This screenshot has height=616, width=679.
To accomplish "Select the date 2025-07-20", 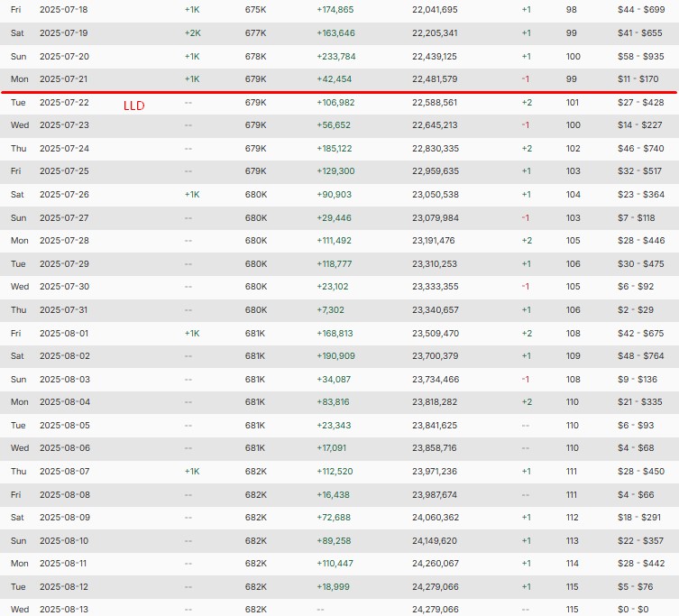I will pos(64,56).
